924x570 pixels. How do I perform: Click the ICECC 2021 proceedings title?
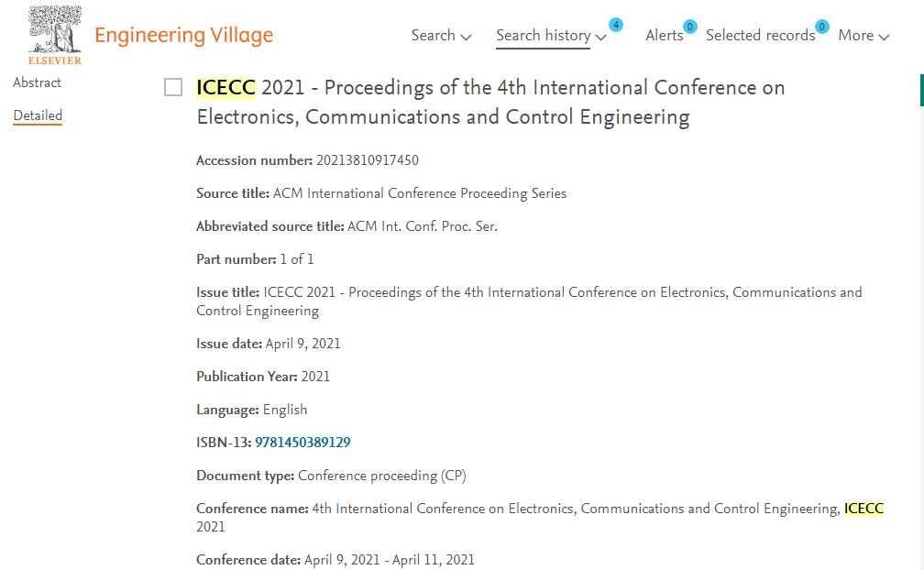[490, 102]
